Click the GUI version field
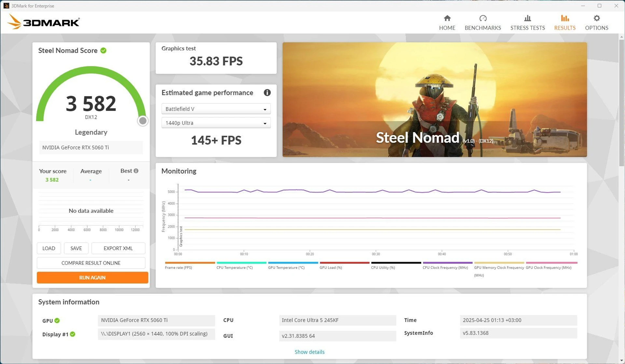The height and width of the screenshot is (364, 625). point(337,336)
